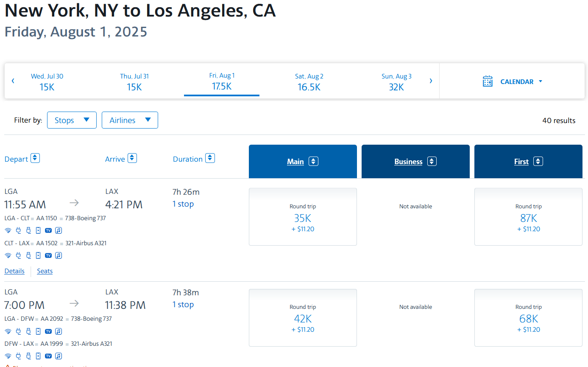The height and width of the screenshot is (367, 588).
Task: Select the 35K Main round trip fare
Action: click(x=303, y=217)
